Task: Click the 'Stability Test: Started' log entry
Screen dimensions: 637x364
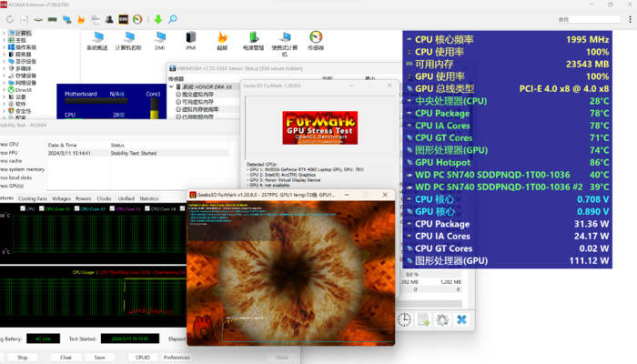Action: click(x=134, y=153)
